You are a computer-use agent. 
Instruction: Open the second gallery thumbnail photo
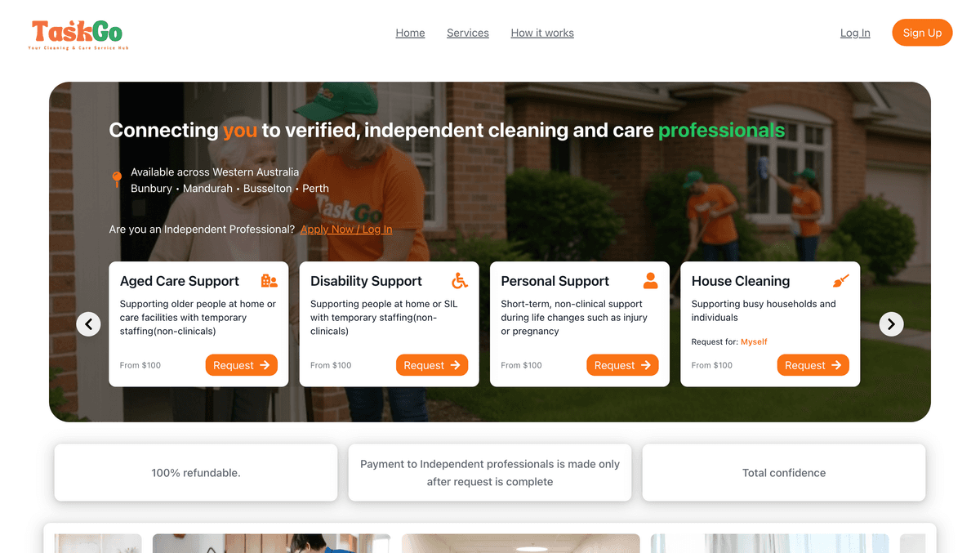click(x=271, y=543)
